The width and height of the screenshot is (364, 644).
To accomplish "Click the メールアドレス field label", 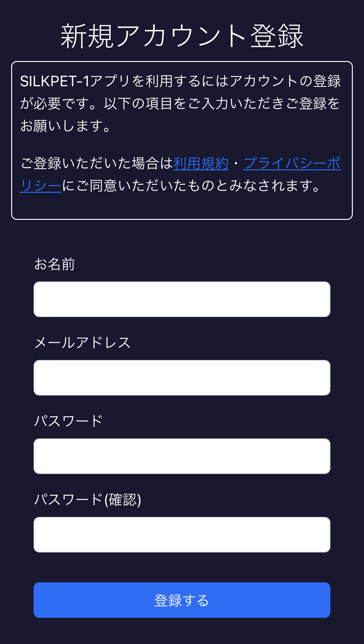I will pyautogui.click(x=82, y=343).
